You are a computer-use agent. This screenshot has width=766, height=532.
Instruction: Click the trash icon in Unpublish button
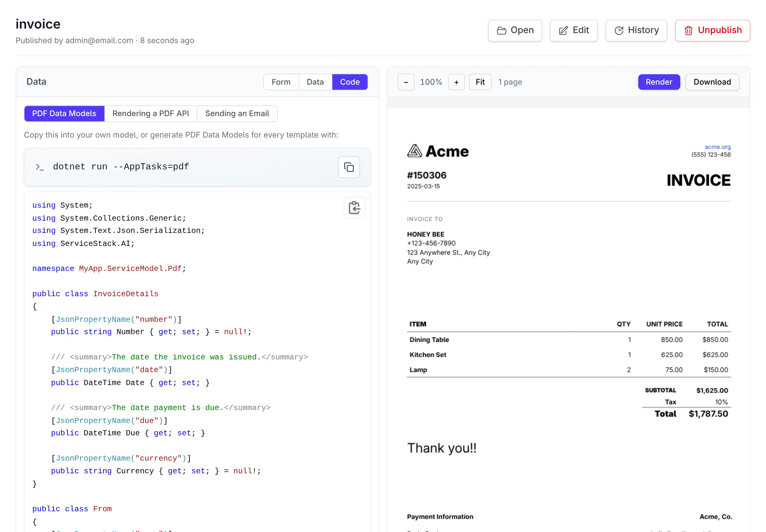(x=688, y=31)
